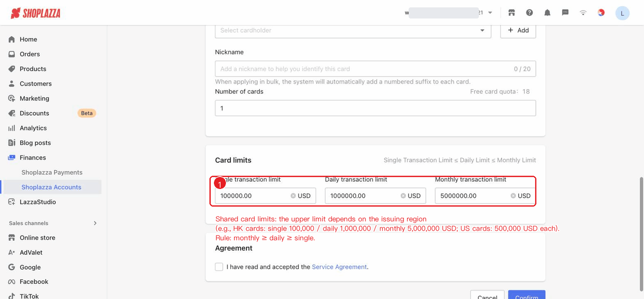Open LazzaStudio menu item
The height and width of the screenshot is (299, 644).
(38, 202)
